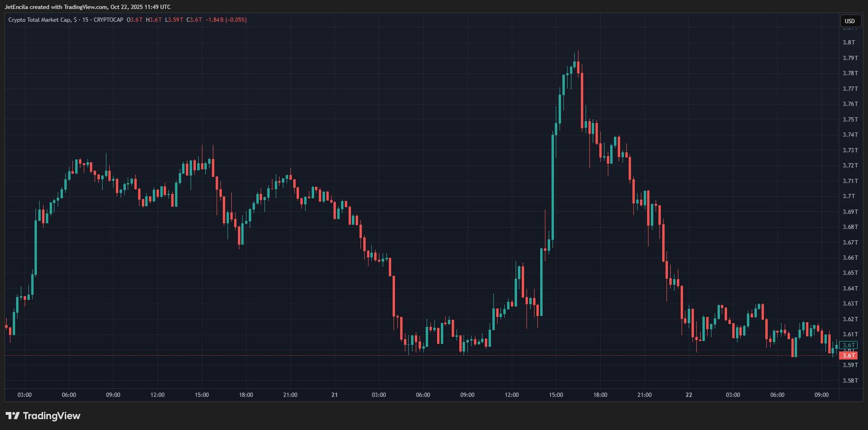Click the change percentage value -0.05%
This screenshot has height=430, width=868.
click(x=236, y=20)
